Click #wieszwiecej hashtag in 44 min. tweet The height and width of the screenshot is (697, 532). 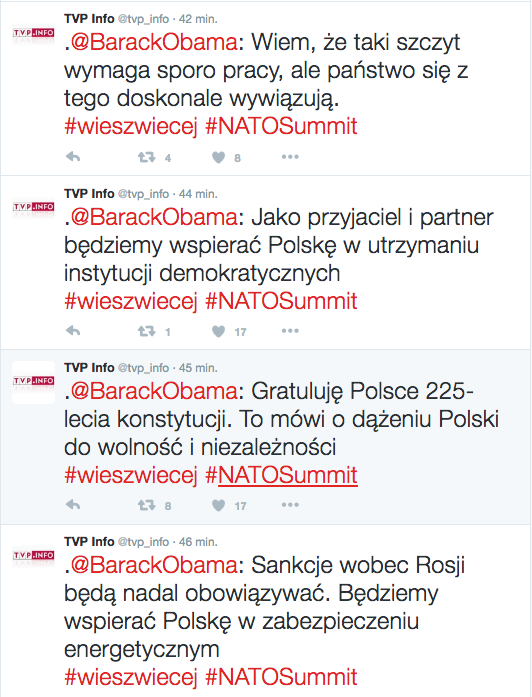131,301
